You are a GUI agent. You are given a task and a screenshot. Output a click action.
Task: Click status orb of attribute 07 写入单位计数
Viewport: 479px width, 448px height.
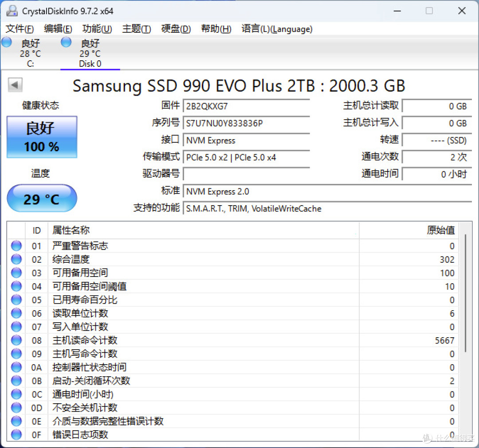[x=16, y=327]
